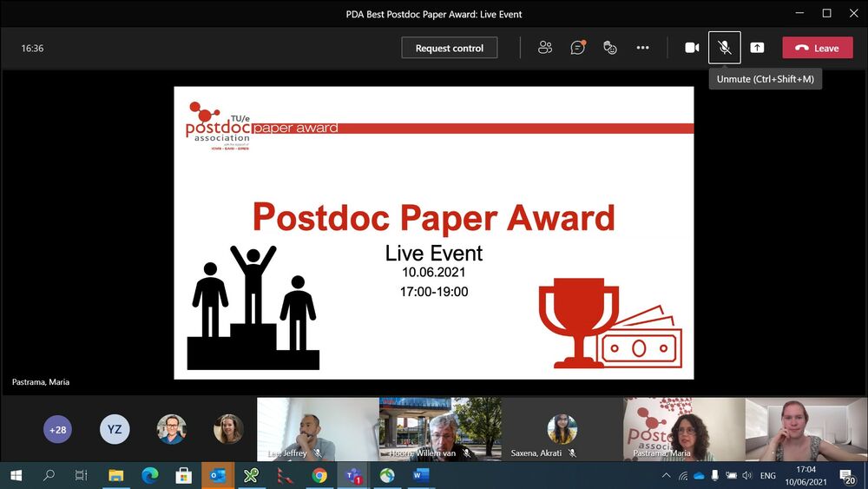
Task: Click the +28 overflow participants avatar
Action: [57, 430]
